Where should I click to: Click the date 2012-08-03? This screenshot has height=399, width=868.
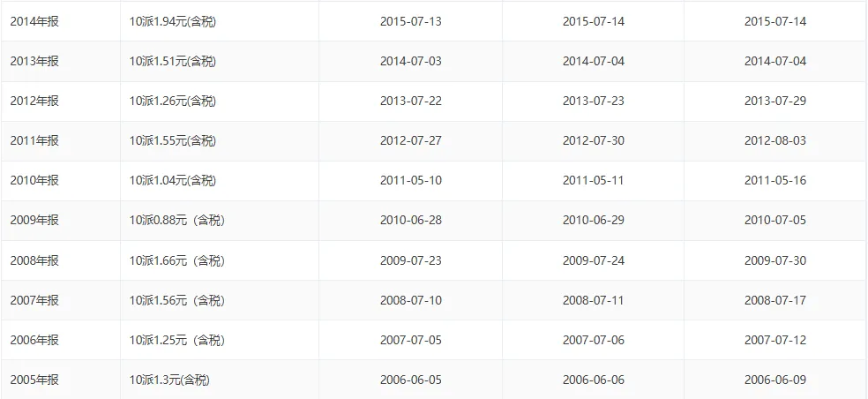coord(775,140)
